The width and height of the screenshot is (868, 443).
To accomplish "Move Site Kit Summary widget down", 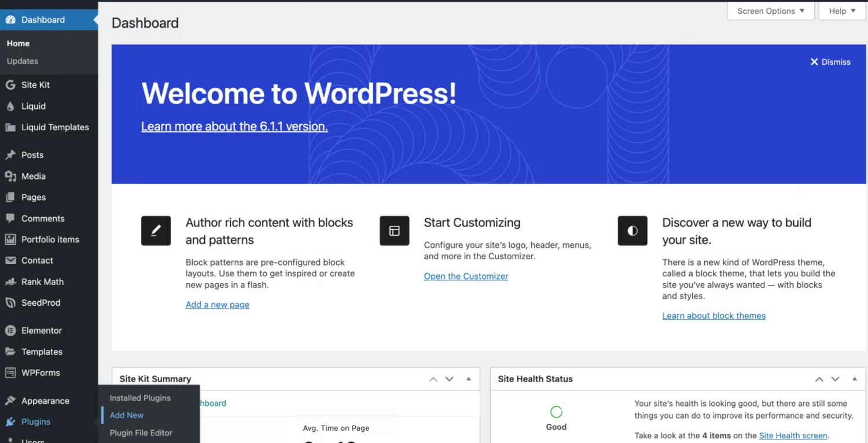I will 449,379.
